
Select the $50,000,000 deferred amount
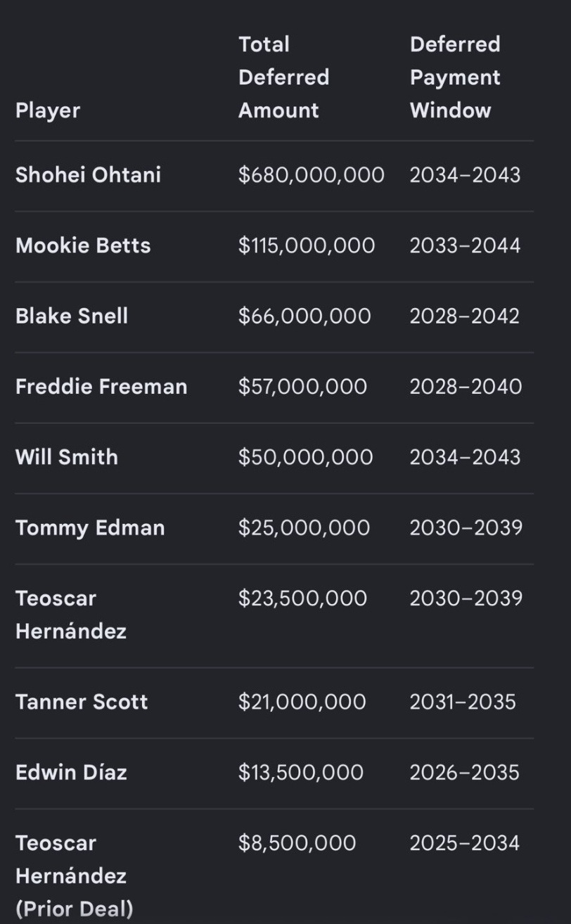pos(305,456)
